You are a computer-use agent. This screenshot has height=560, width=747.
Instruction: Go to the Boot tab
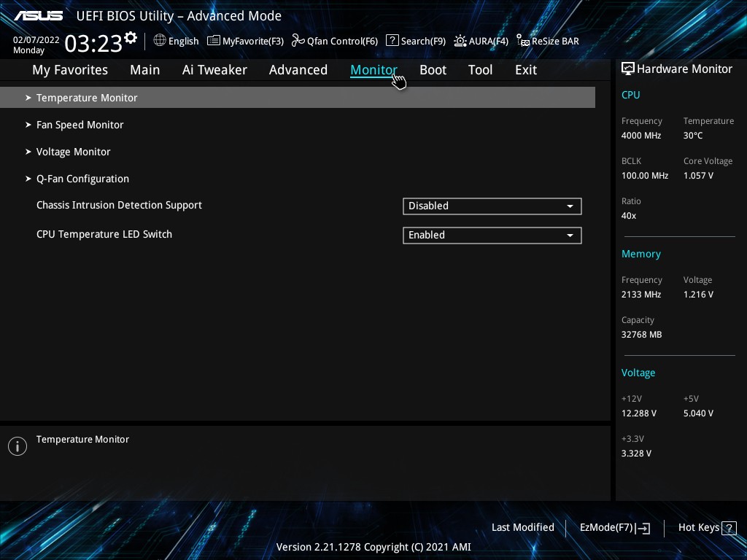tap(433, 70)
